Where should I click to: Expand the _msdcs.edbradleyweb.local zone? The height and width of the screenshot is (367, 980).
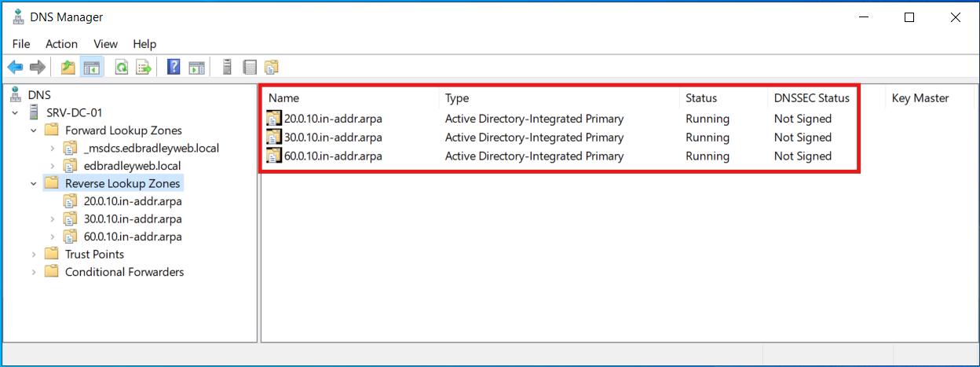click(x=52, y=148)
